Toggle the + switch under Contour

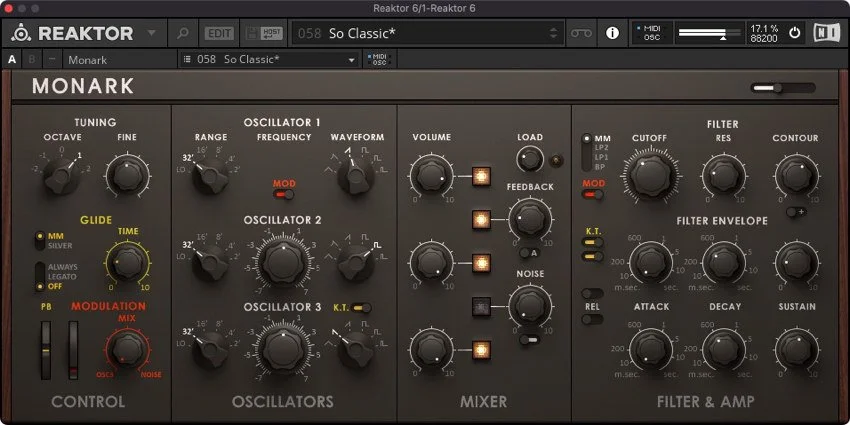[x=796, y=212]
